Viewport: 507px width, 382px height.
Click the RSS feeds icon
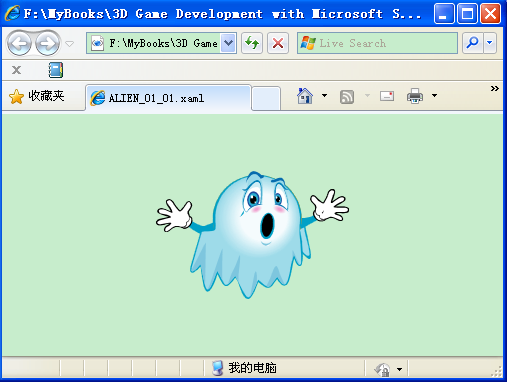click(x=347, y=97)
